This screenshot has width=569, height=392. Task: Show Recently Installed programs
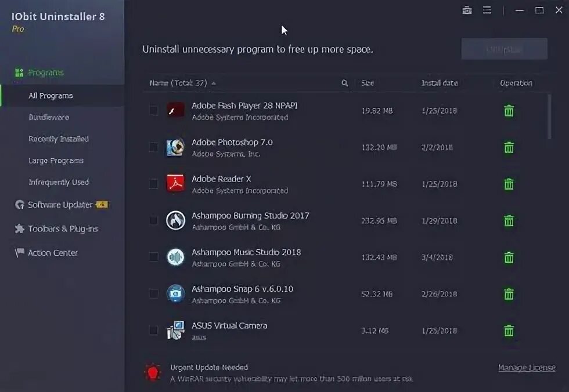click(x=59, y=139)
